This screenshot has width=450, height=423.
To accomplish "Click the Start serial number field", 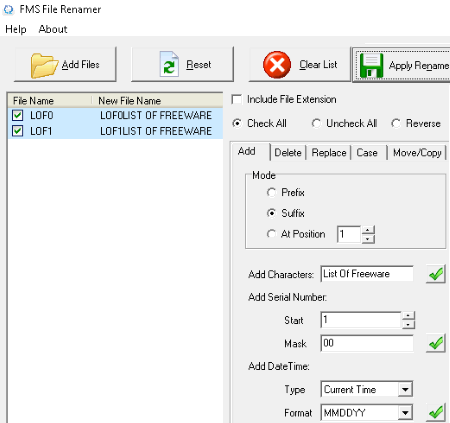I will pos(361,320).
